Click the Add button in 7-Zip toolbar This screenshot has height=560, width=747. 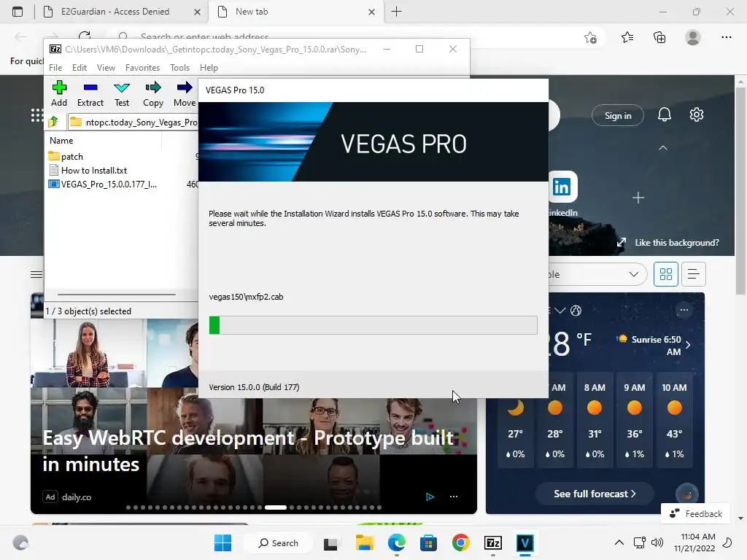[x=59, y=94]
